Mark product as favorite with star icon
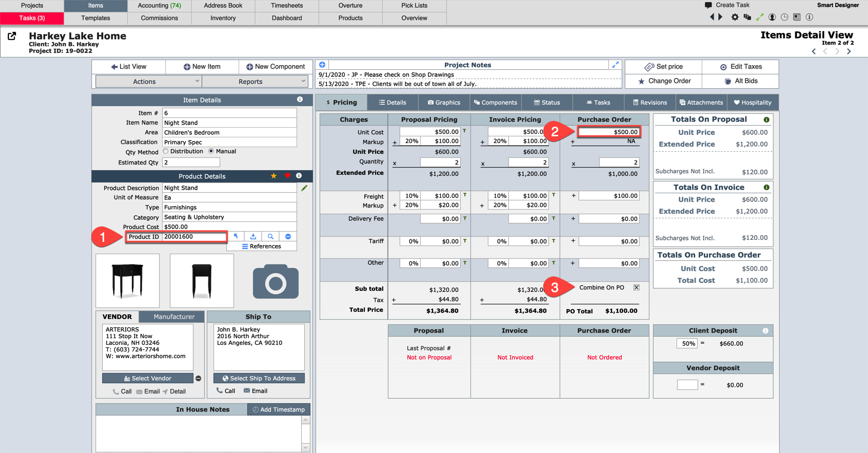This screenshot has width=868, height=453. click(274, 176)
